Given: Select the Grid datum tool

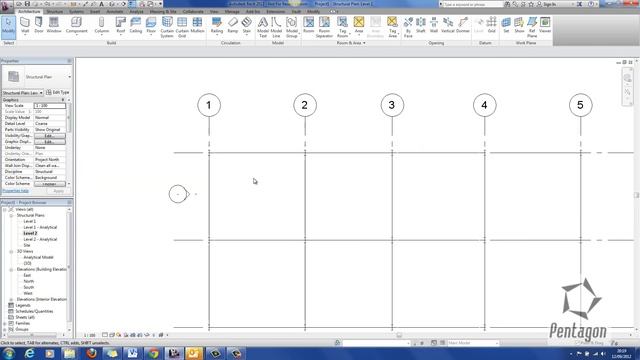Looking at the screenshot, I should tap(491, 25).
